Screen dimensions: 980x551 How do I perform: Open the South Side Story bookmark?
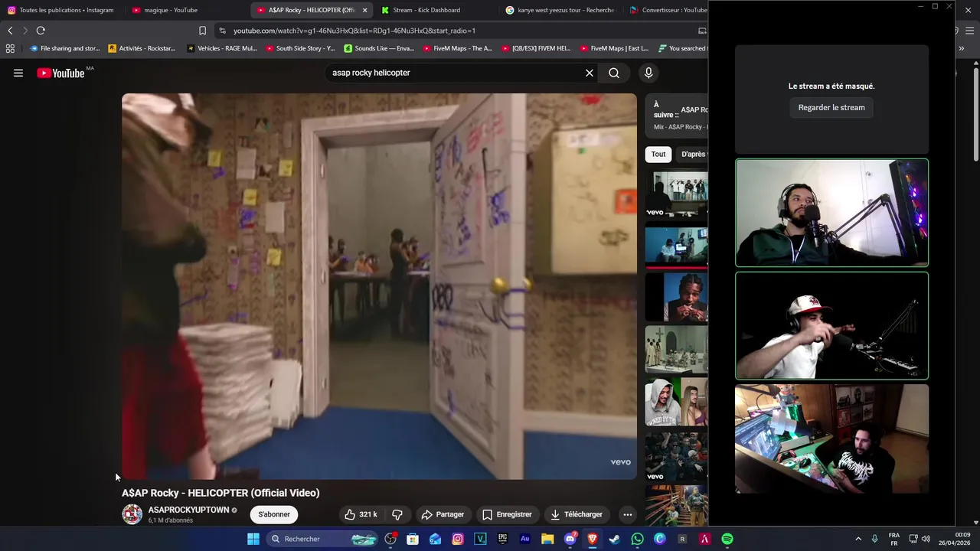300,48
